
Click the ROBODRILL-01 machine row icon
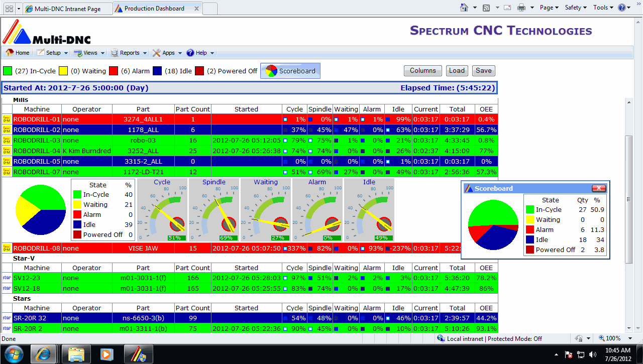[x=7, y=119]
